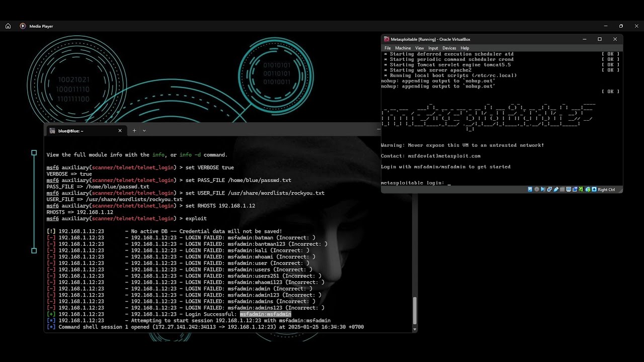Click the hard disk status icon in VirtualBox

[x=530, y=190]
